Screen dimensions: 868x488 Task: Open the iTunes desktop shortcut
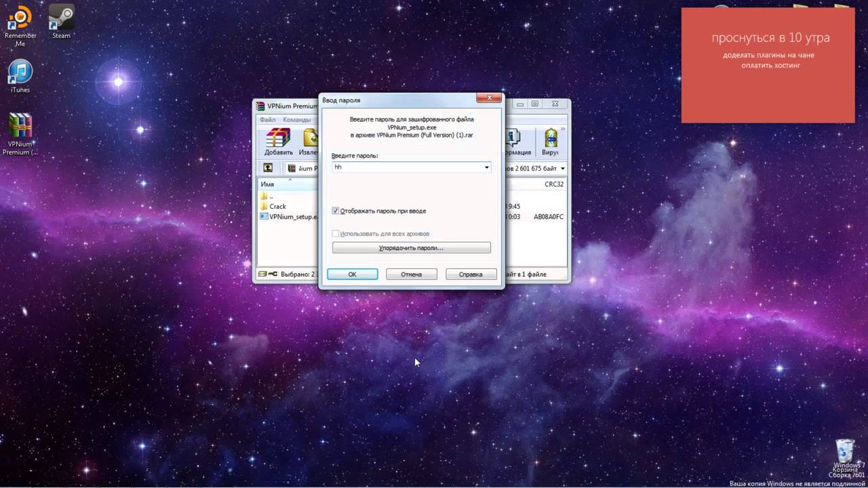(x=20, y=76)
